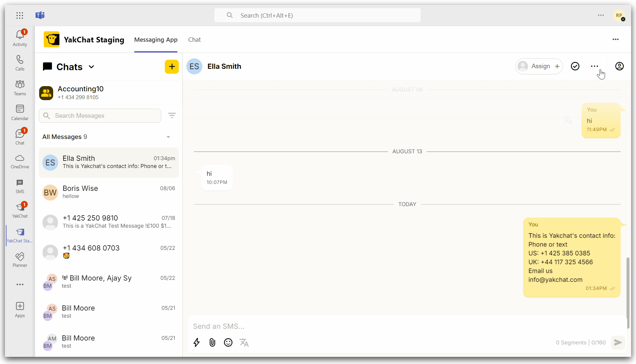This screenshot has width=636, height=364.
Task: Open contact details person icon
Action: [619, 66]
